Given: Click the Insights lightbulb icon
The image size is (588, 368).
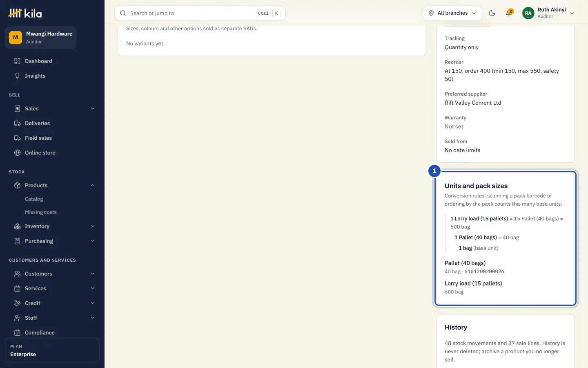Looking at the screenshot, I should pos(17,76).
